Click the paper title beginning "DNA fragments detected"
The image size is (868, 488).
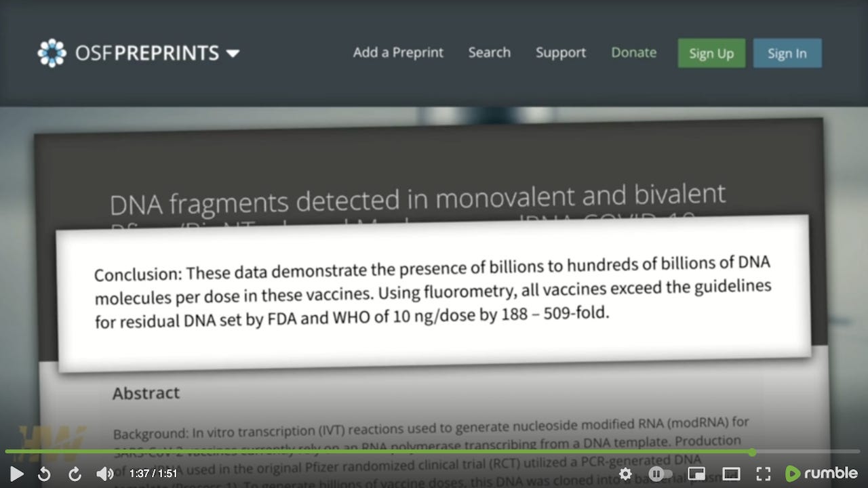tap(418, 201)
